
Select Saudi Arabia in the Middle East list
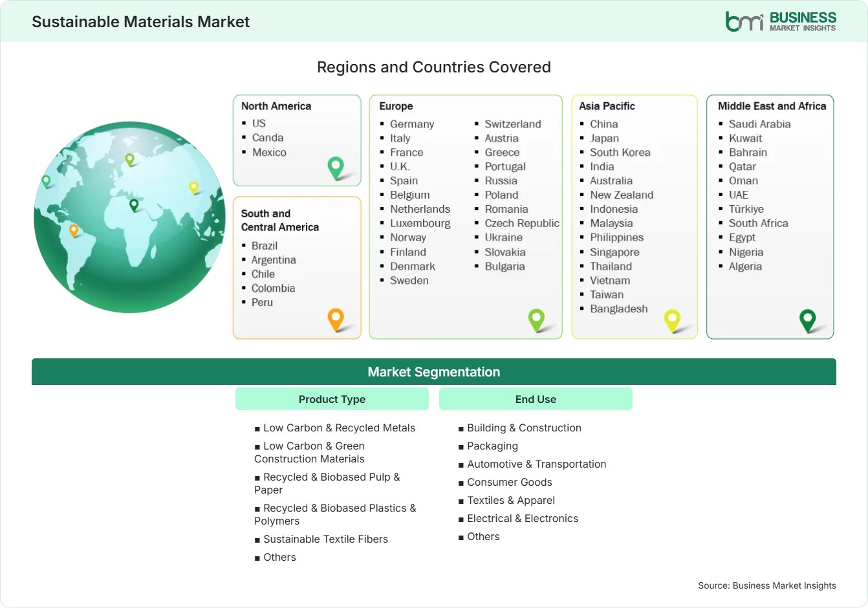coord(760,124)
